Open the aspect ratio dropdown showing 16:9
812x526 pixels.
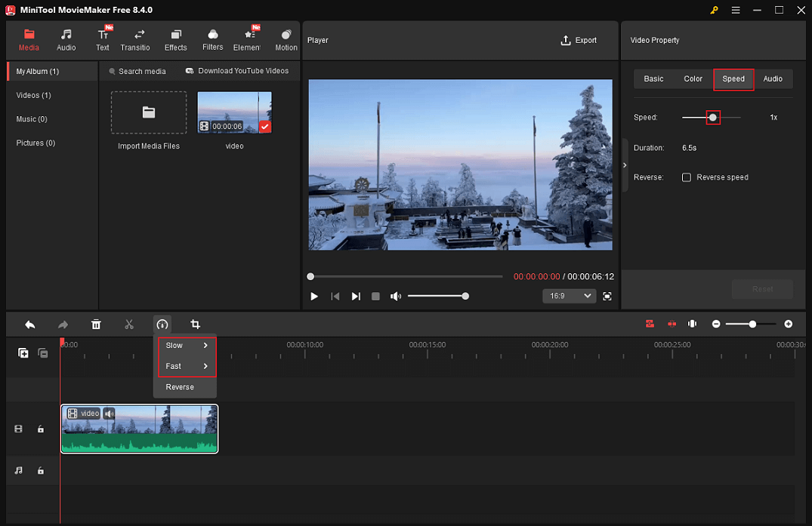tap(569, 296)
